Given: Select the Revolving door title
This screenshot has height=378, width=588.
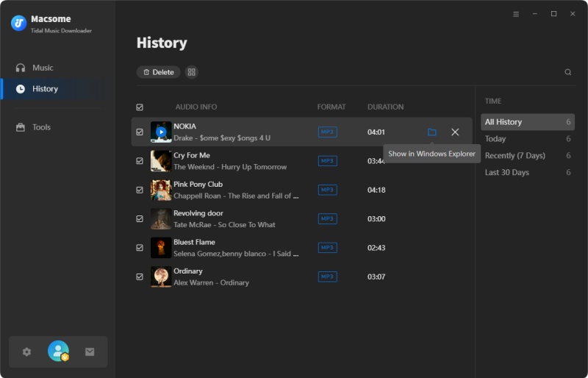Looking at the screenshot, I should pyautogui.click(x=198, y=213).
